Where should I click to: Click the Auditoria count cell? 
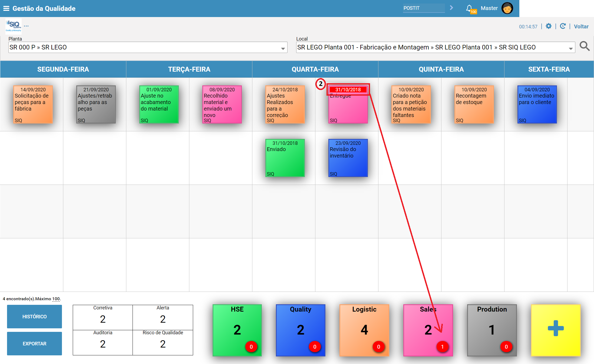click(103, 342)
